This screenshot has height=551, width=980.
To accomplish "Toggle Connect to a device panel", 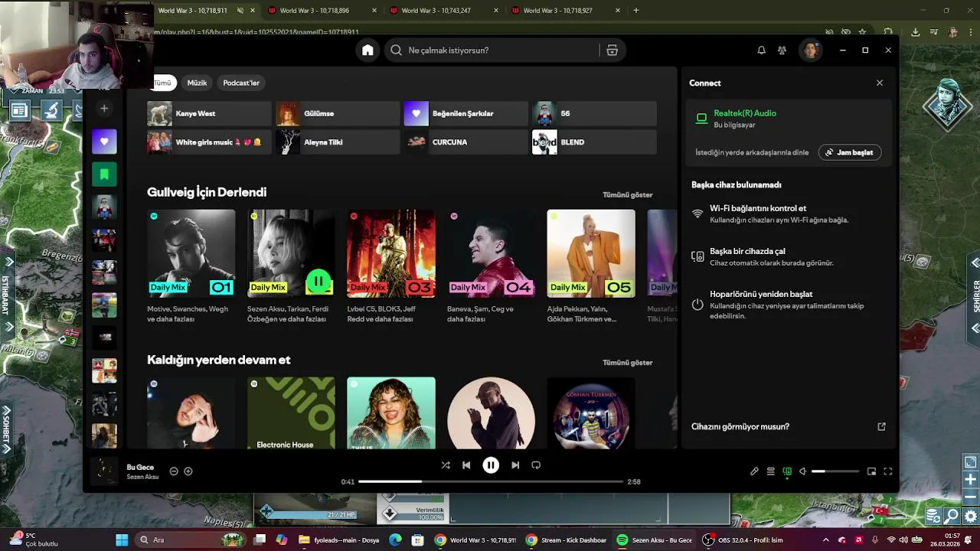I will coord(787,471).
